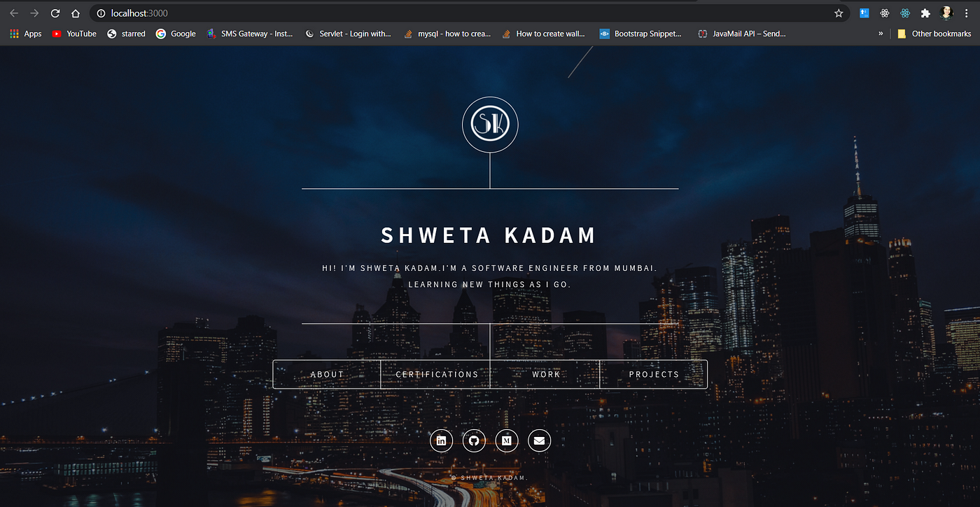Open the Apps bookmark shortcut
The width and height of the screenshot is (980, 507).
pyautogui.click(x=26, y=34)
